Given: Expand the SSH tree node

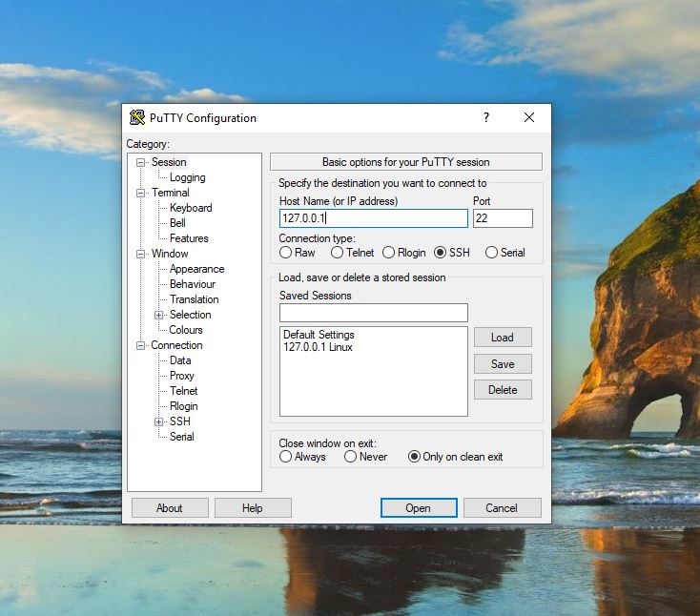Looking at the screenshot, I should 159,421.
